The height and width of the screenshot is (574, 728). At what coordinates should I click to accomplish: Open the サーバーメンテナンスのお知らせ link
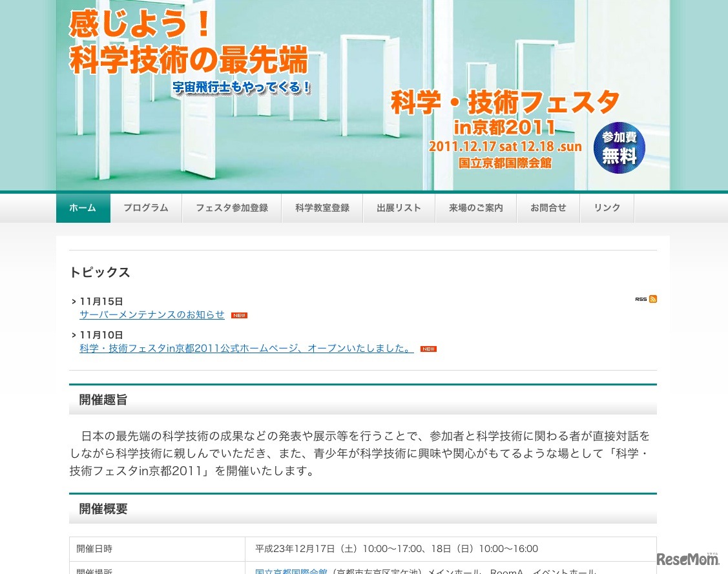point(152,314)
